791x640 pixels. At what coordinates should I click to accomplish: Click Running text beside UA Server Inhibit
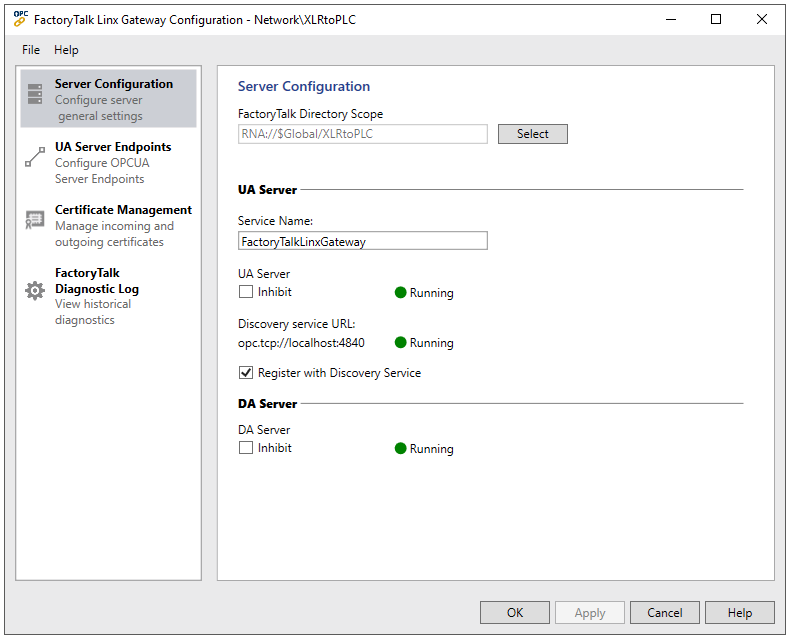coord(431,293)
